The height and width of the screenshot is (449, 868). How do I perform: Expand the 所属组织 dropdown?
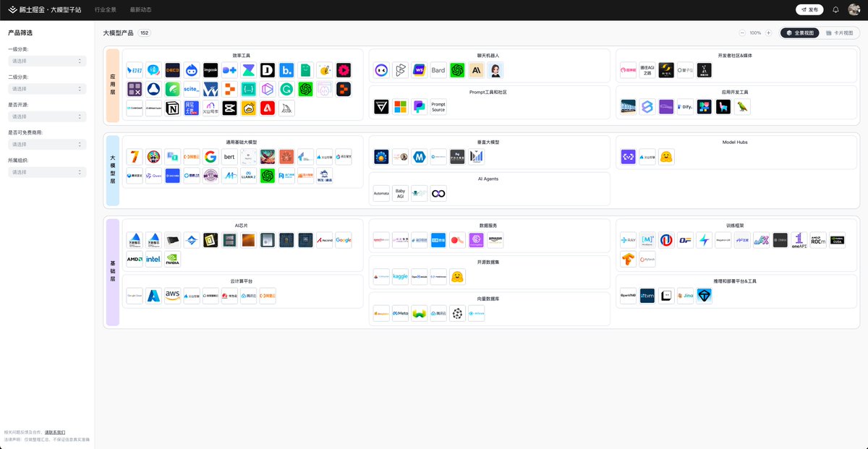47,172
